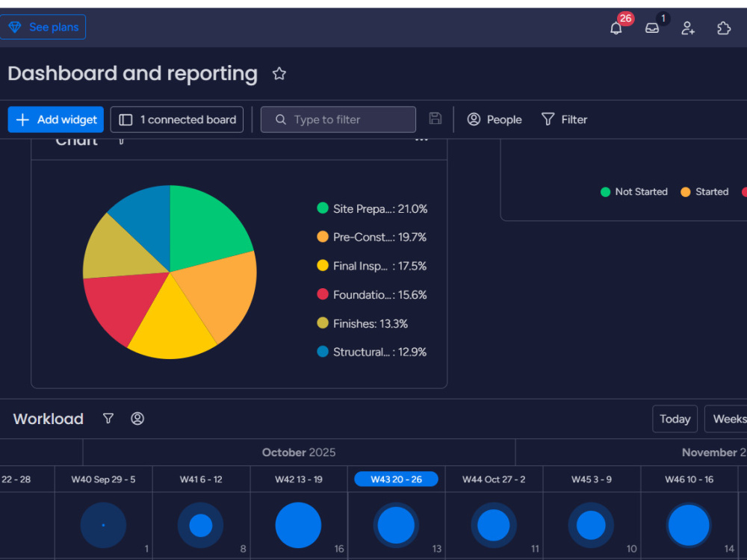Open the W43 workload bubble with 13
This screenshot has height=560, width=747.
[x=396, y=525]
